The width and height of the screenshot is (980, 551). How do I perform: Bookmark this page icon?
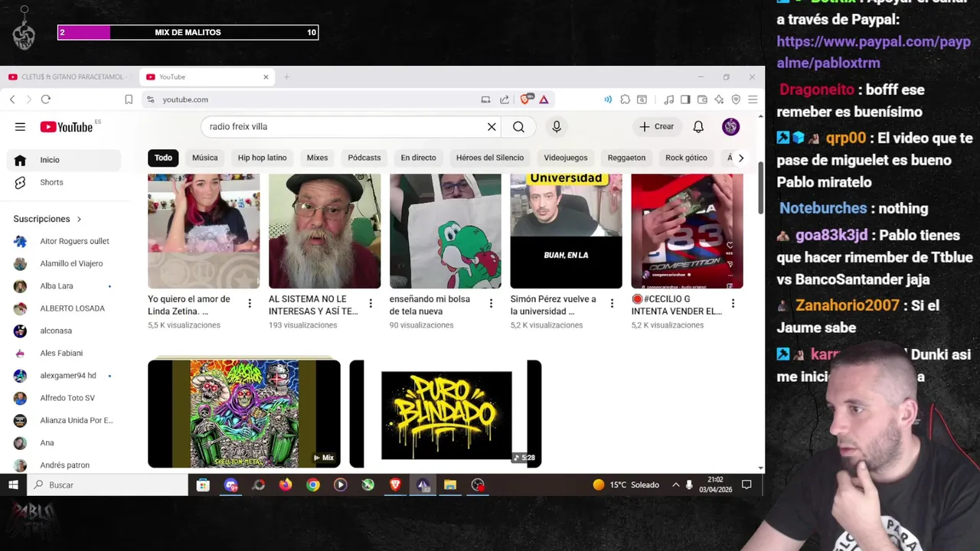129,99
